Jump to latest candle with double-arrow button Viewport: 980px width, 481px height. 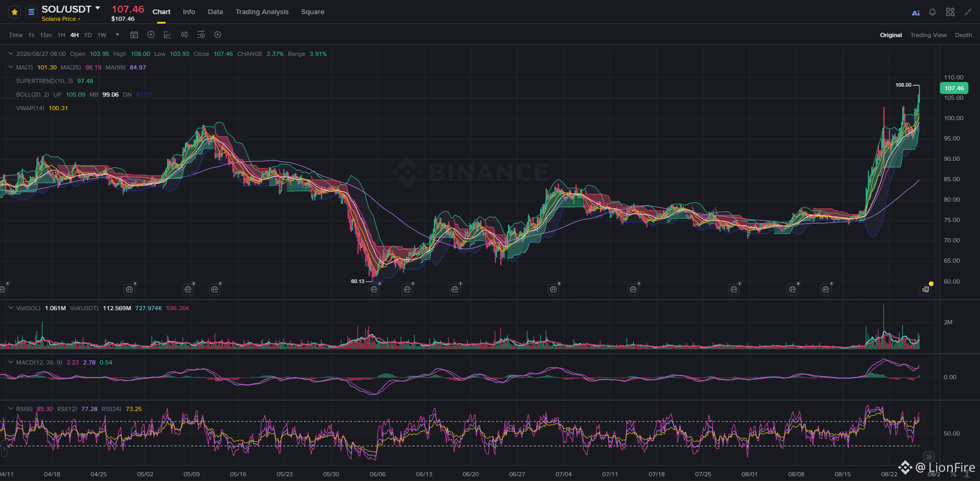coord(928,456)
